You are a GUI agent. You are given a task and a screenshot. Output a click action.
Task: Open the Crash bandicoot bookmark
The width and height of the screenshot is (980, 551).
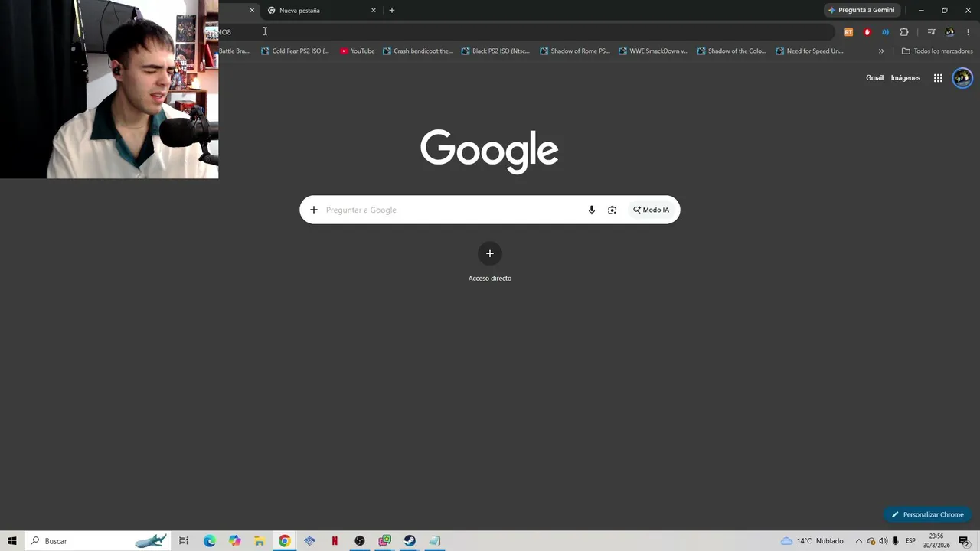pos(418,51)
